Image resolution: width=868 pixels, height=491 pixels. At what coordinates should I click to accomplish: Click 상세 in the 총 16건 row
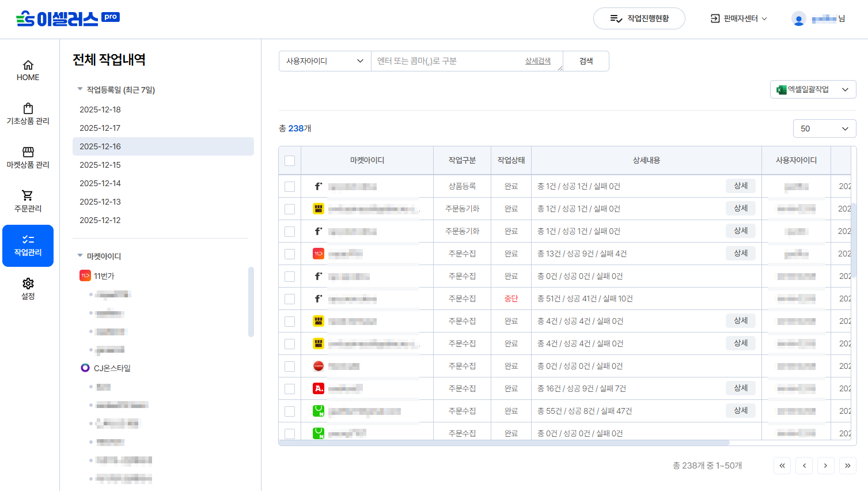(x=741, y=388)
